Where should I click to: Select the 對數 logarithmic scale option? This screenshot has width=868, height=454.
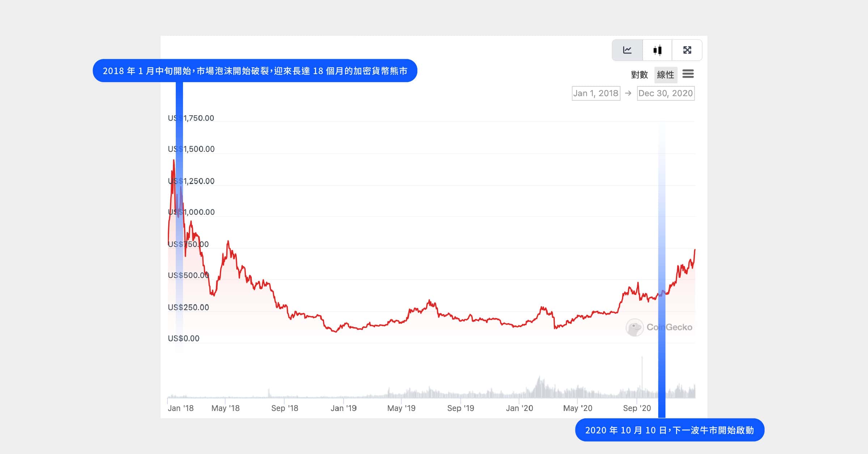pos(639,75)
